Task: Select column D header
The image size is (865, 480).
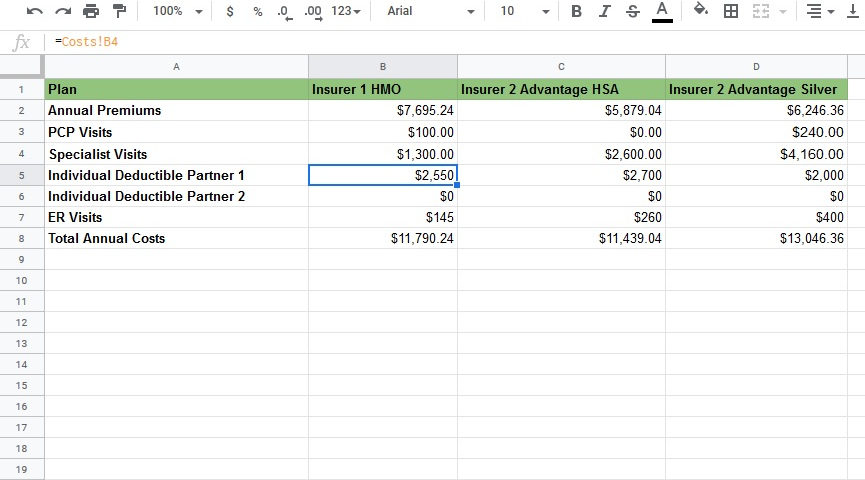Action: [x=756, y=67]
